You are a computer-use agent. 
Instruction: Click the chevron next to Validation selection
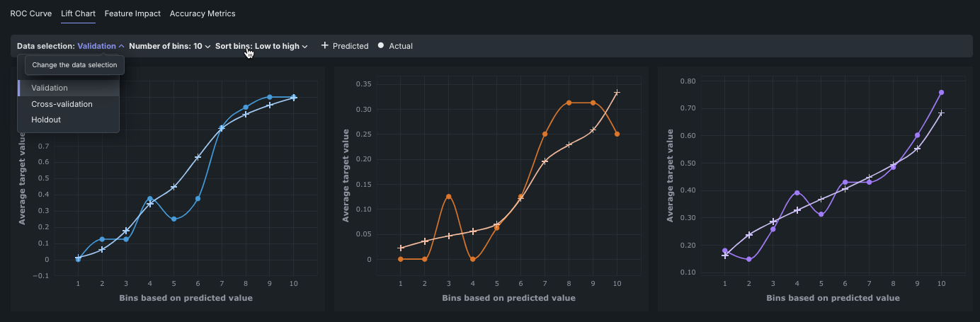(x=122, y=46)
